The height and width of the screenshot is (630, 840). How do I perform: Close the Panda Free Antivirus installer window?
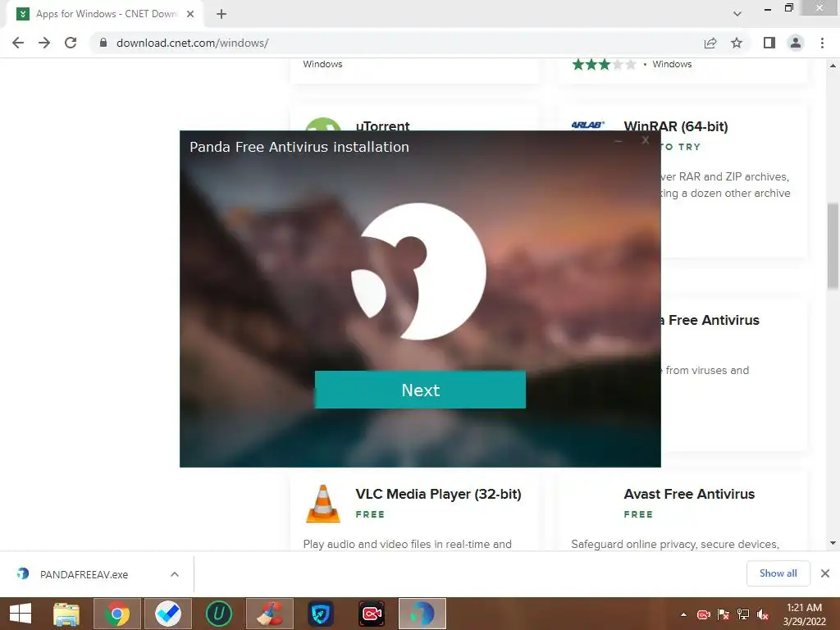pos(646,140)
